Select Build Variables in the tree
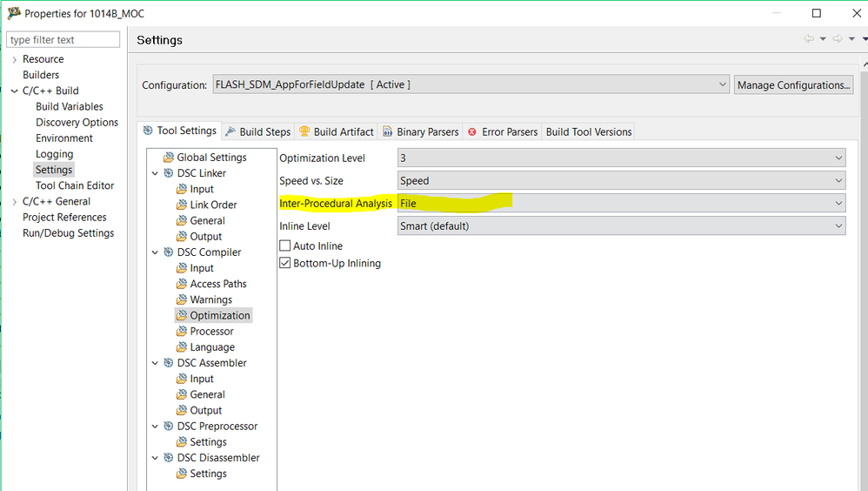Screen dimensions: 868x491 click(70, 106)
